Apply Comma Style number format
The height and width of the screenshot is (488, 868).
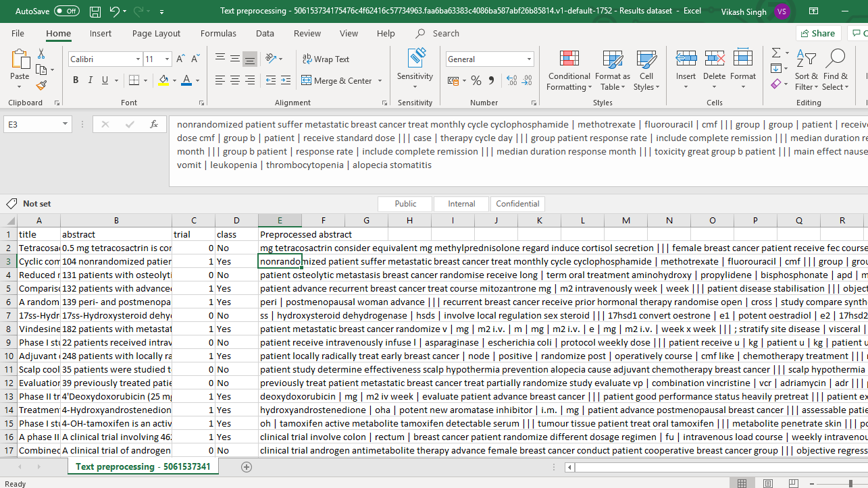(x=492, y=80)
